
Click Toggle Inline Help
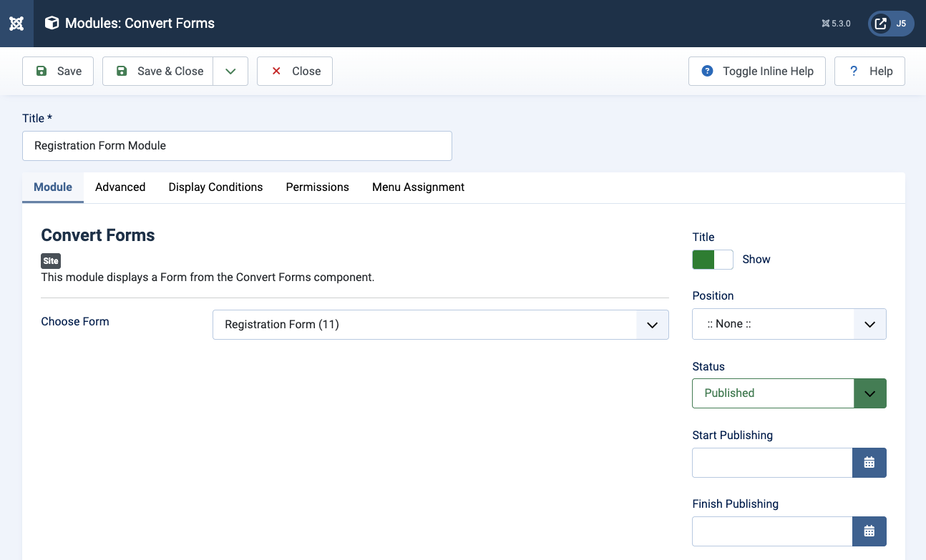pos(757,72)
